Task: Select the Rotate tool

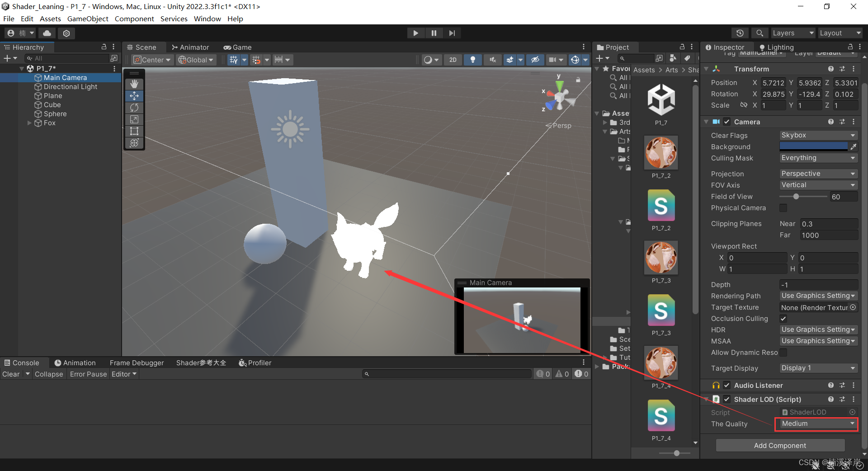Action: coord(134,108)
